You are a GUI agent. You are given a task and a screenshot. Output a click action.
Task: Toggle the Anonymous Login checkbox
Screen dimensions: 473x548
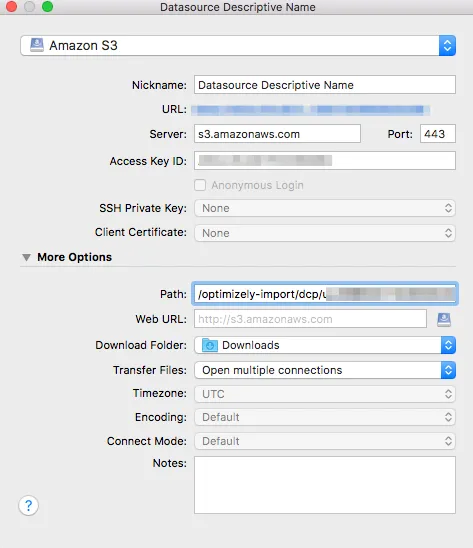[200, 185]
